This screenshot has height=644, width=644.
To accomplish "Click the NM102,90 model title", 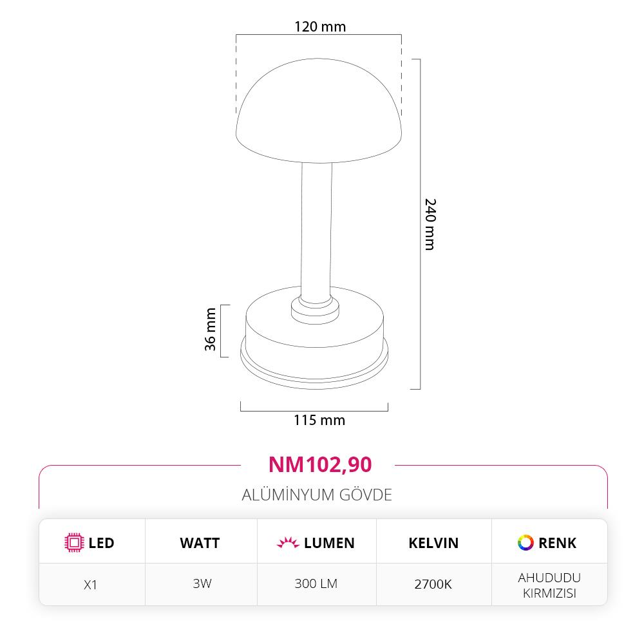I will tap(319, 464).
